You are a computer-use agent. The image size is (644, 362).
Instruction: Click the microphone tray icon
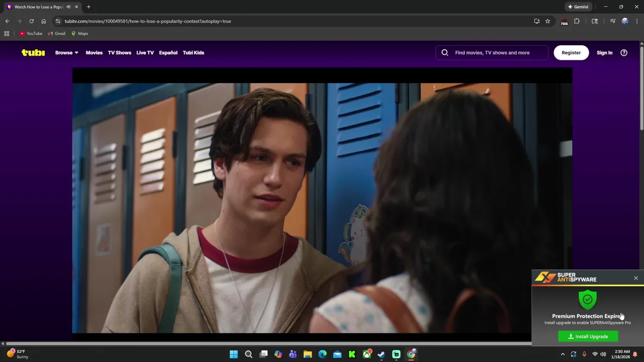click(584, 354)
